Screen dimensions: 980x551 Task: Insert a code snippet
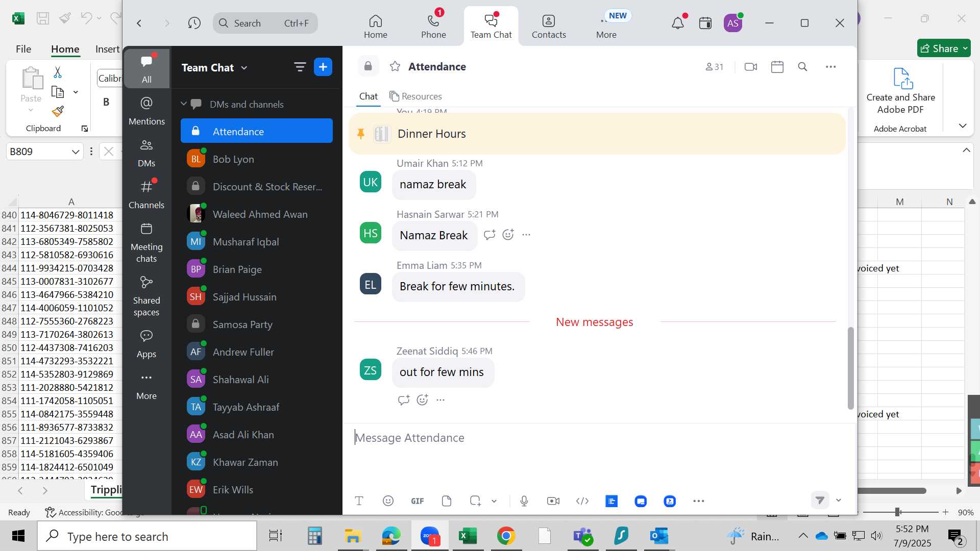point(582,501)
